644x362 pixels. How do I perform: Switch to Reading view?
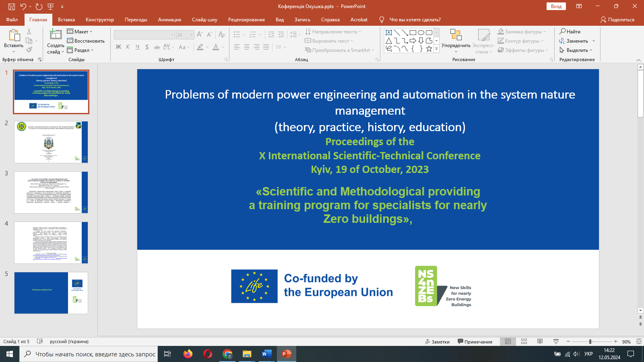[x=540, y=341]
